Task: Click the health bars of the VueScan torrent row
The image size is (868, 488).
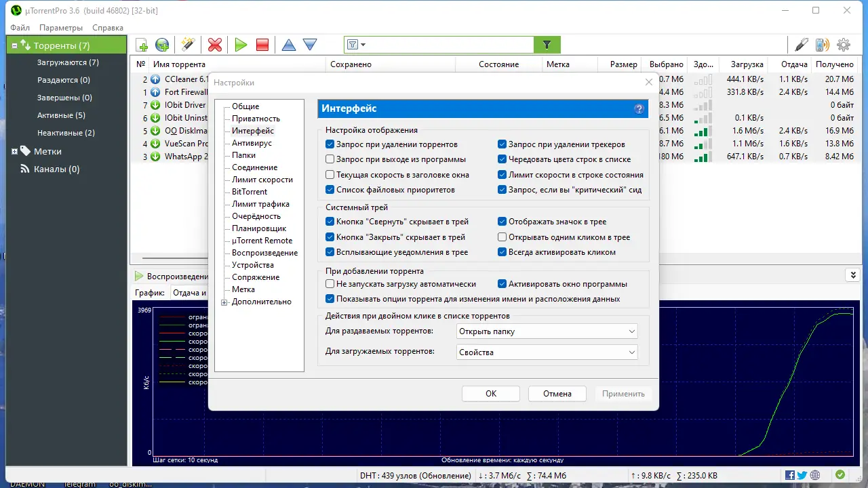Action: click(x=703, y=144)
